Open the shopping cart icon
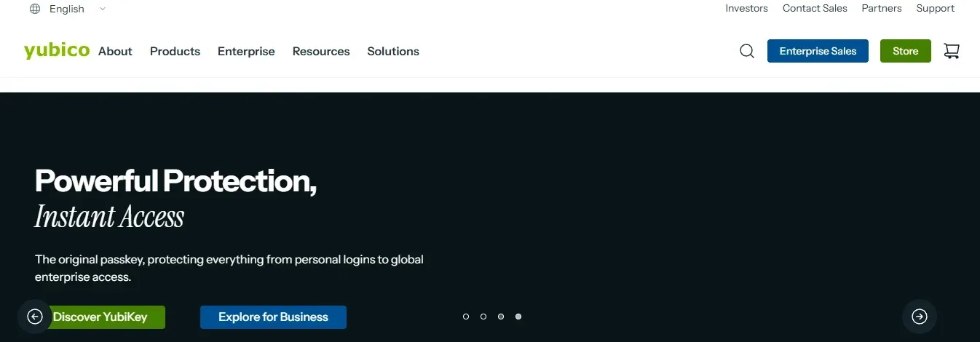The image size is (980, 342). pyautogui.click(x=952, y=51)
